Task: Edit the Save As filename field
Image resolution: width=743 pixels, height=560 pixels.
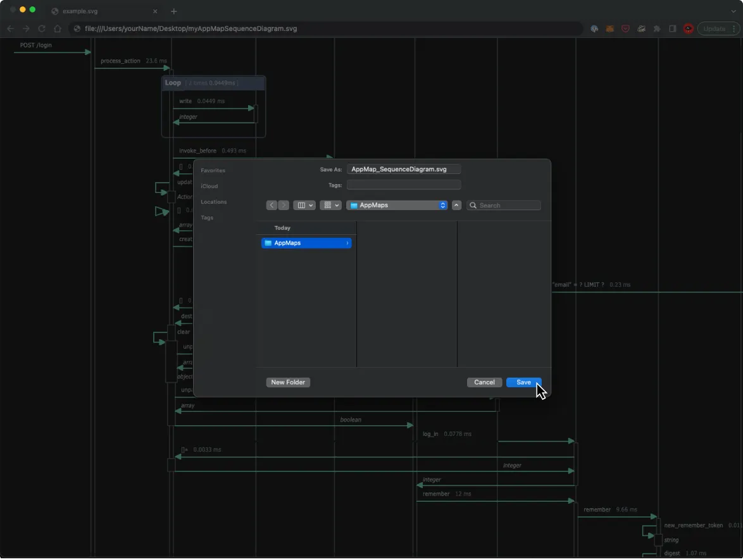Action: click(404, 169)
